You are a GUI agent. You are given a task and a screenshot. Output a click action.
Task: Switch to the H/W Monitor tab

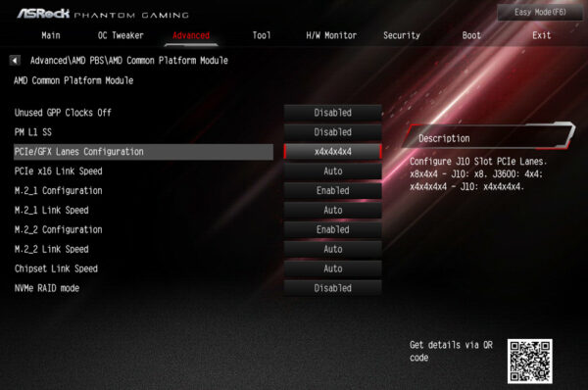[331, 35]
